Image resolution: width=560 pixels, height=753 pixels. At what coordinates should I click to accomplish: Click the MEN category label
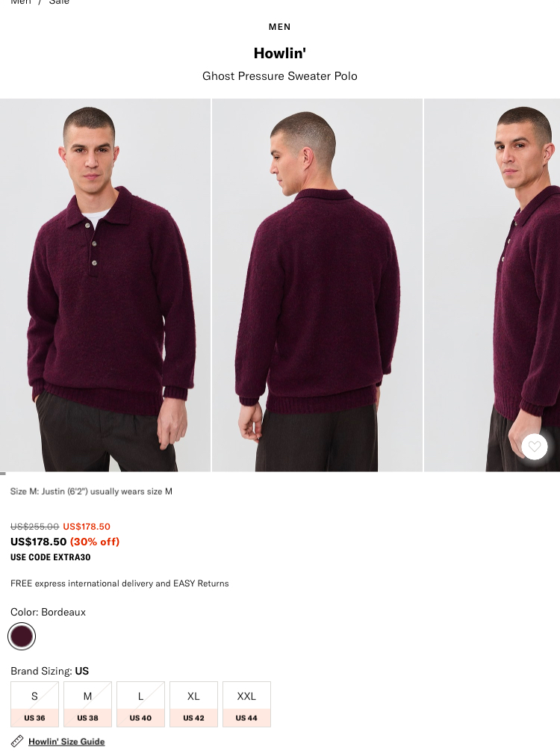[280, 27]
